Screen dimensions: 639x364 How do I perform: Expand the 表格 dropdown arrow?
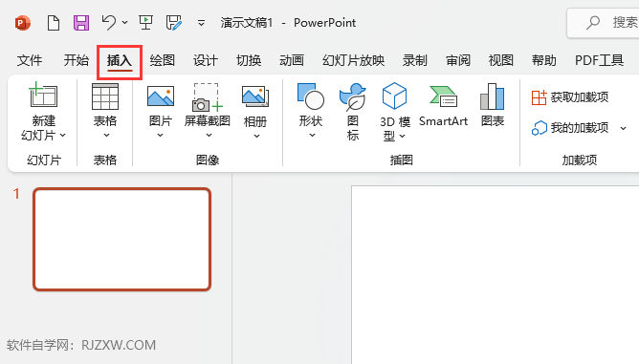106,135
